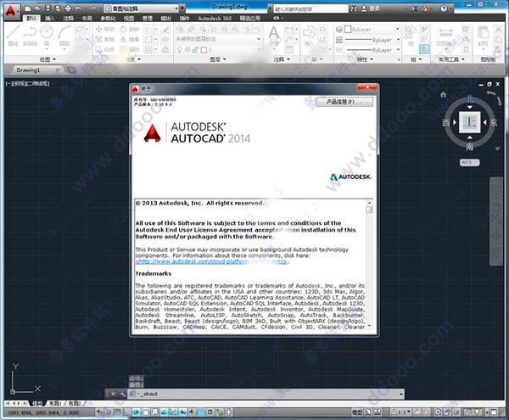The width and height of the screenshot is (509, 420).
Task: Expand the Layers panel title arrow
Action: coord(224,59)
